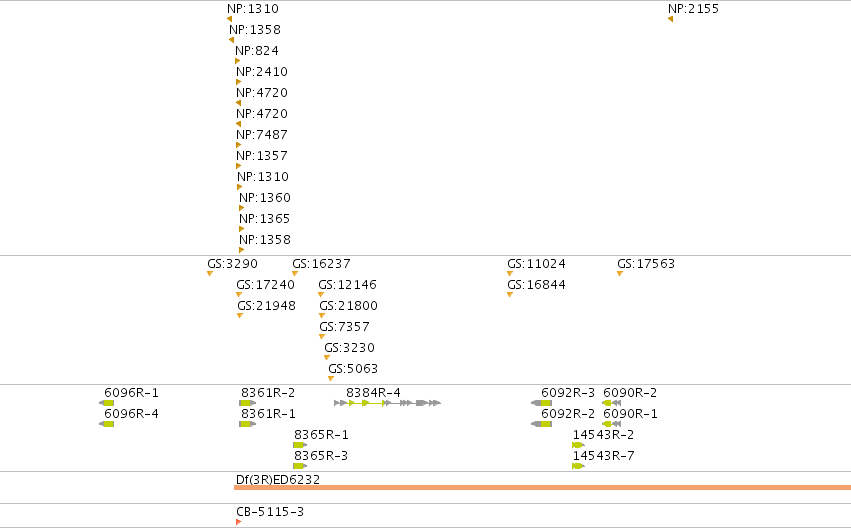The image size is (851, 528).
Task: Click the GS:3290 insertion triangle
Action: [209, 274]
